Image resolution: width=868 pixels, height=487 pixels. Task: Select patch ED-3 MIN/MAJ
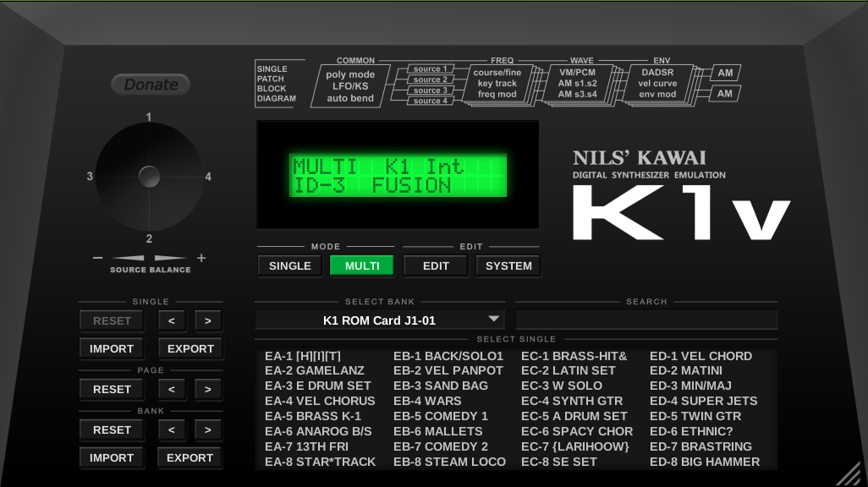(690, 386)
